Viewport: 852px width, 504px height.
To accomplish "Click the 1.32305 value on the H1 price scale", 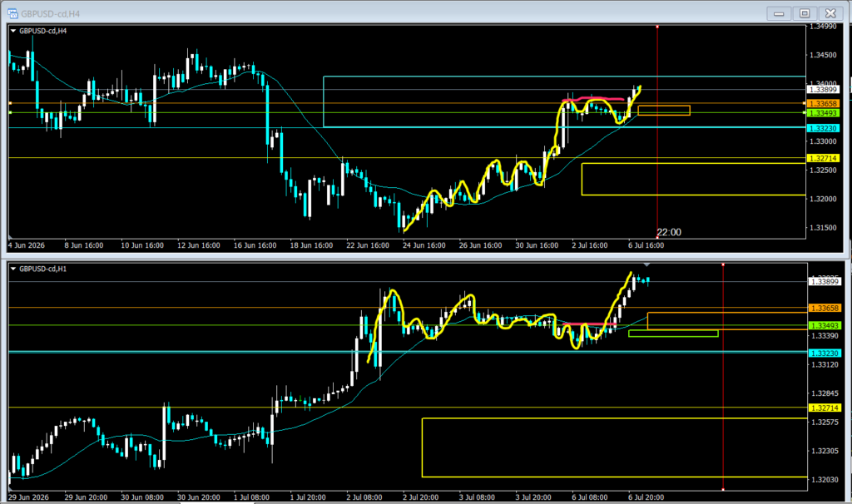I will (x=825, y=451).
